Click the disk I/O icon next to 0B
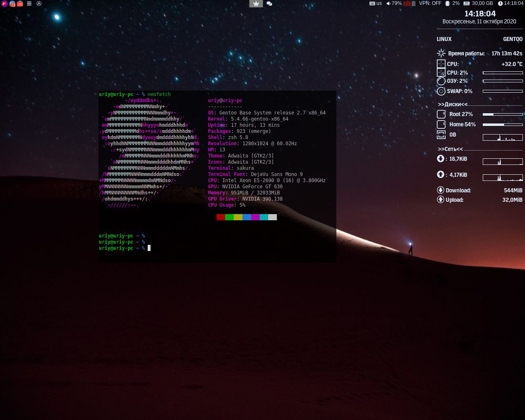 pyautogui.click(x=441, y=135)
